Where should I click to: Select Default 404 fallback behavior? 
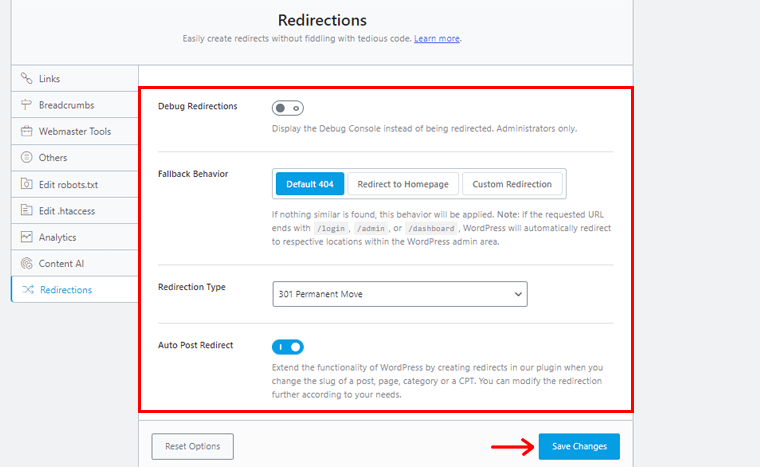(310, 184)
